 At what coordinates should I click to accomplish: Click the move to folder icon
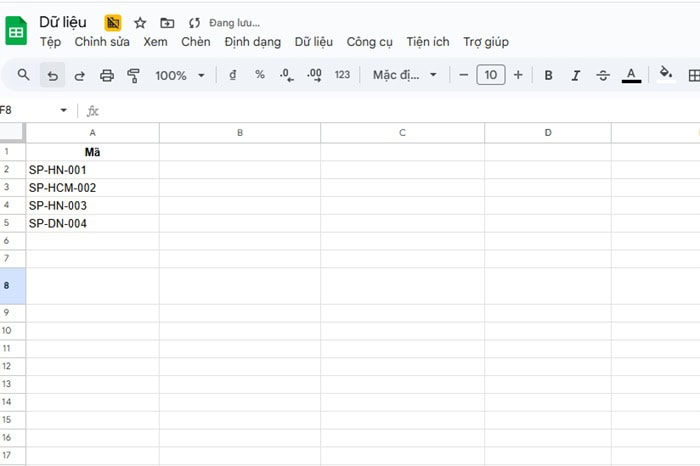coord(167,22)
